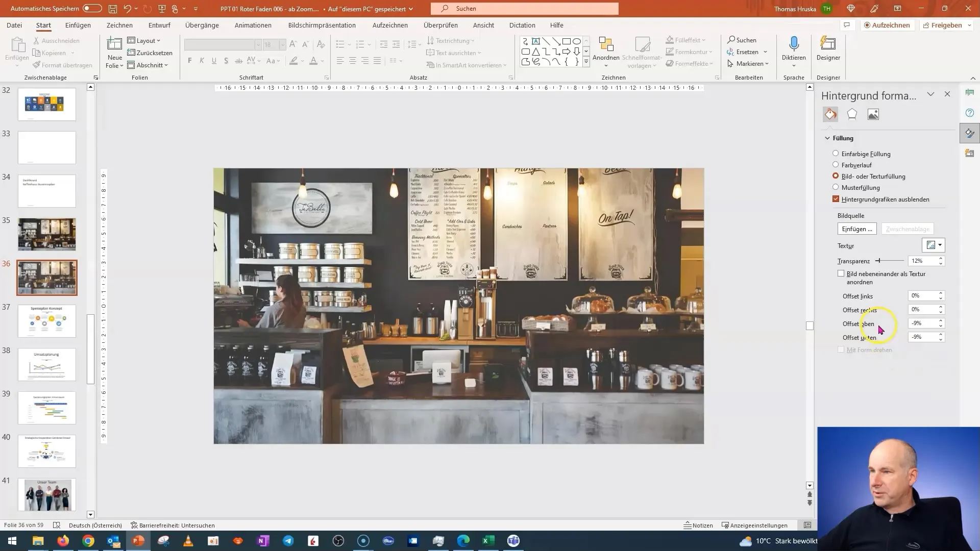Open the font size dropdown
This screenshot has height=551, width=980.
point(282,45)
